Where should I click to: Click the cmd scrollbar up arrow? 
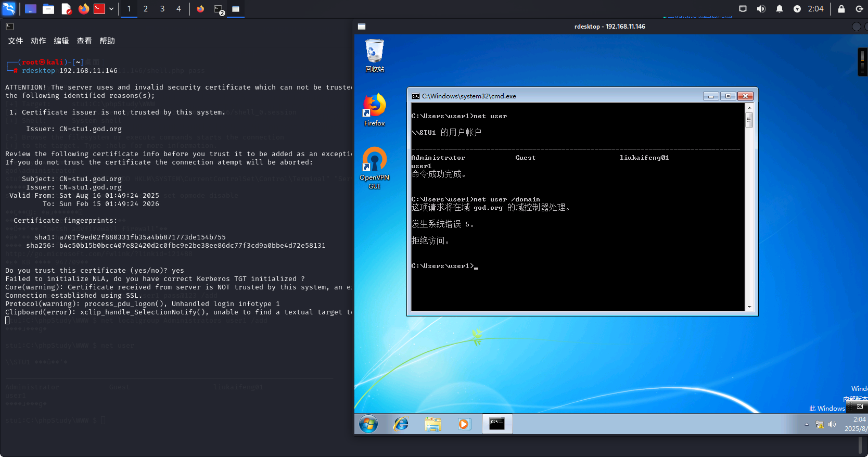pos(749,108)
